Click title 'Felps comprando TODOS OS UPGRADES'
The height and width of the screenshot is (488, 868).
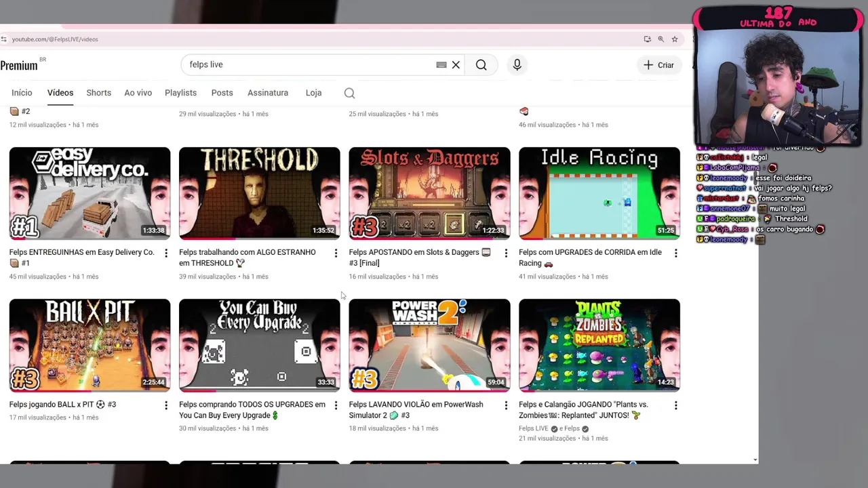click(x=252, y=410)
